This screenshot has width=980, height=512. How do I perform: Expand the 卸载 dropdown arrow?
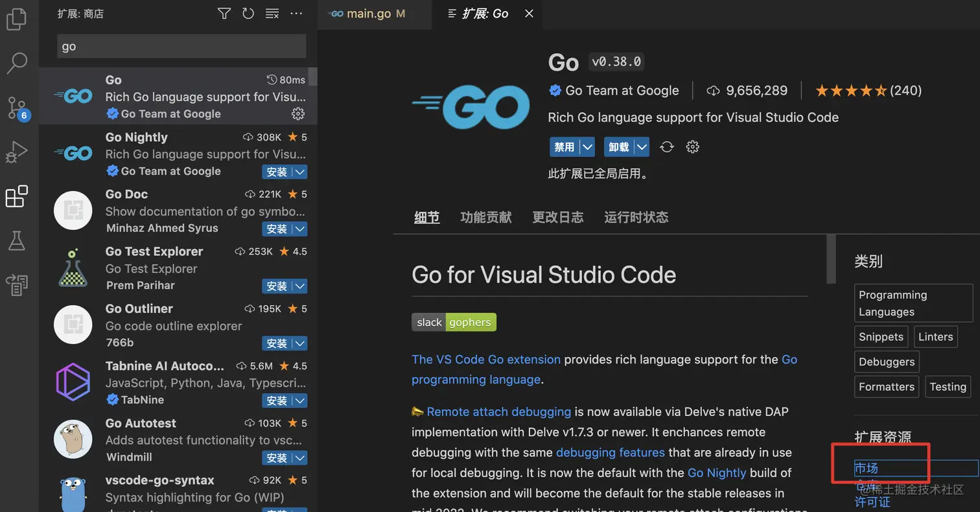point(642,147)
